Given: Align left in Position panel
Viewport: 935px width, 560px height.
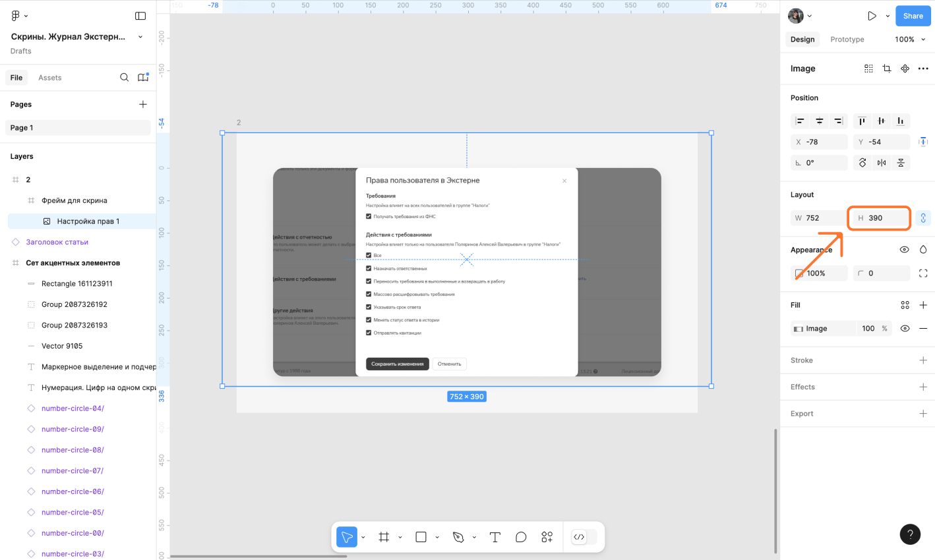Looking at the screenshot, I should point(800,121).
